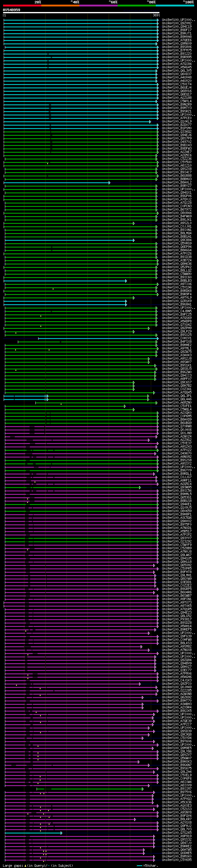Viewport: 197px width, 868px height.
Task: Select hit label UniRef100_A4UV48
Action: (x=177, y=78)
